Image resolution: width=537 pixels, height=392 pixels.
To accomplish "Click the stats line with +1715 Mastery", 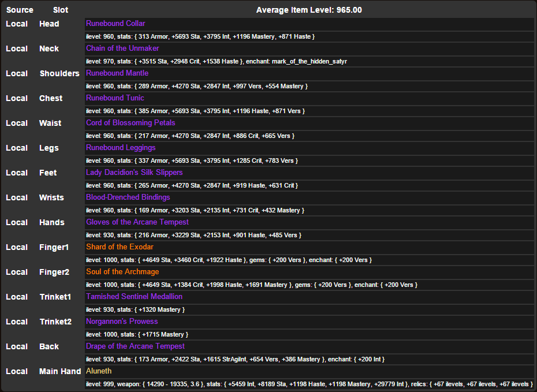I will (137, 334).
